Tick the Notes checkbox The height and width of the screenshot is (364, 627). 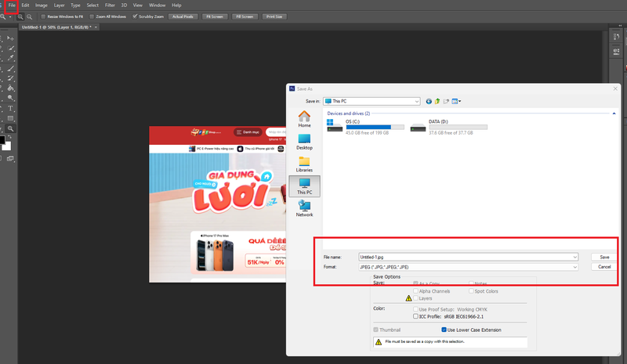pos(471,283)
